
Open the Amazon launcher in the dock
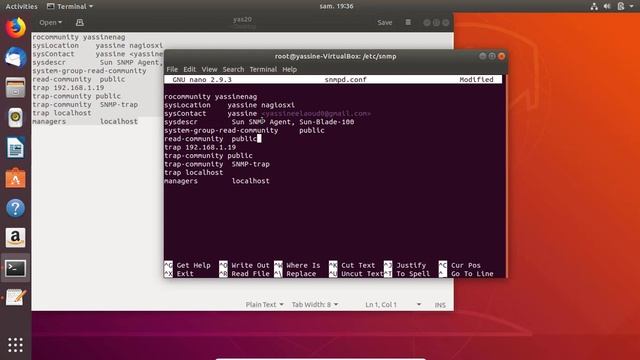pyautogui.click(x=16, y=238)
